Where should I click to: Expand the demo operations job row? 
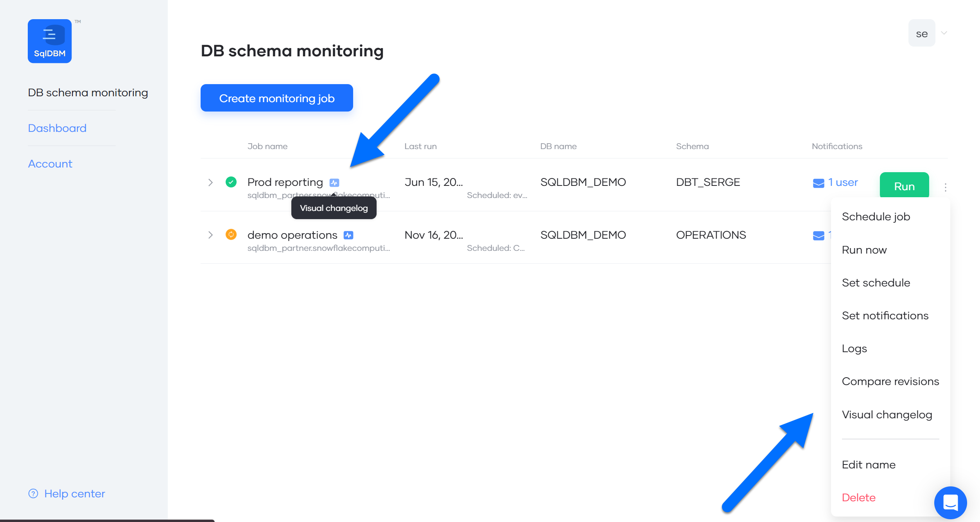(x=210, y=235)
